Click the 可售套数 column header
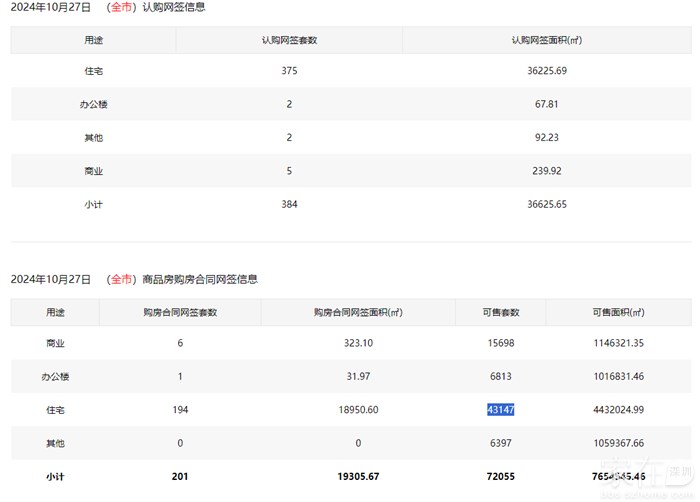 click(x=500, y=312)
